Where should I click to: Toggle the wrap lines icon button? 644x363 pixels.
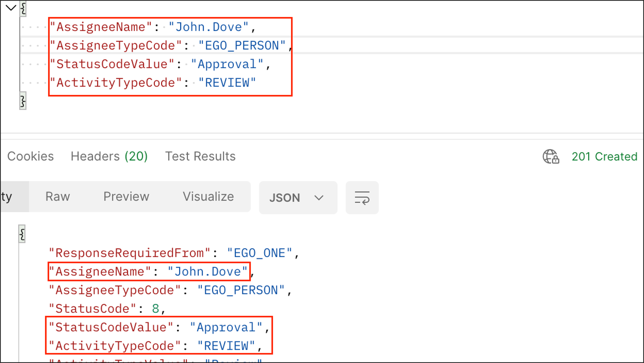[x=362, y=198]
